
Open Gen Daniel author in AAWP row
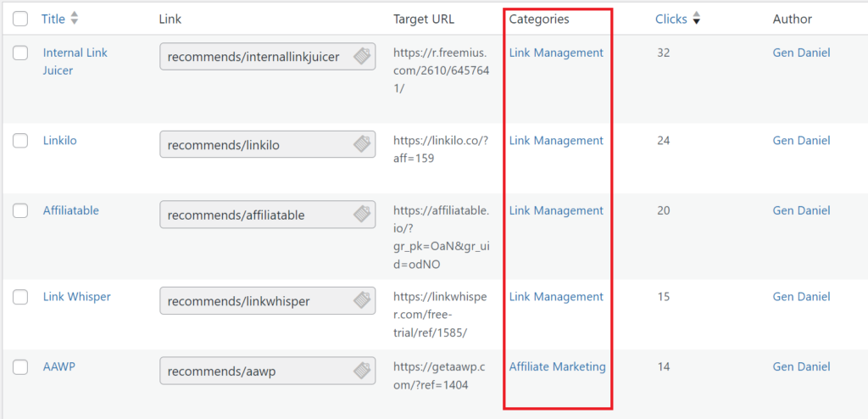[801, 366]
